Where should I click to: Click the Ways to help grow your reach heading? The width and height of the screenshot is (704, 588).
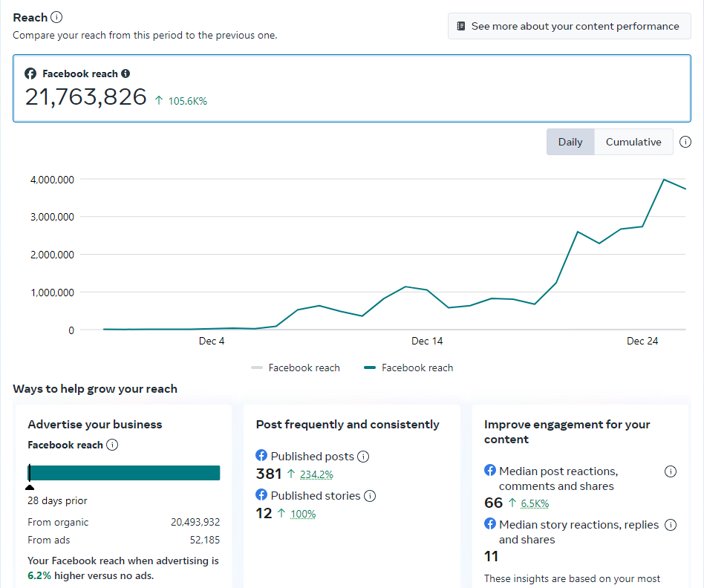(x=95, y=389)
